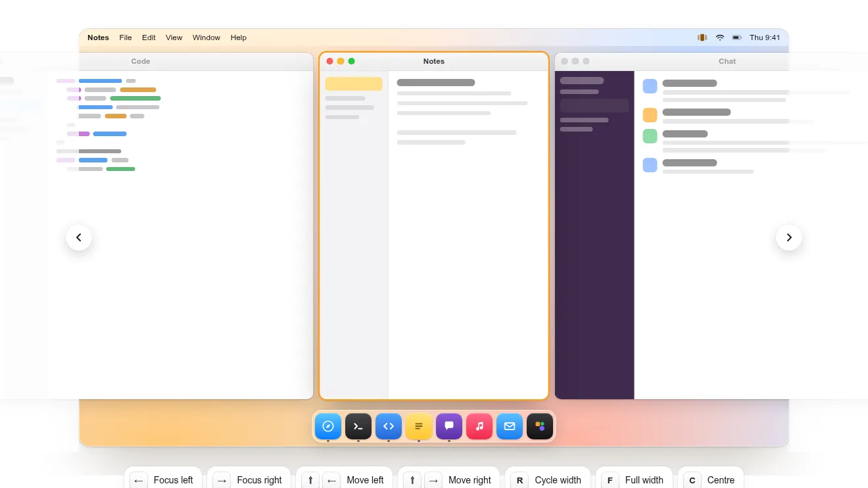Show next window with right chevron
Screen dimensions: 868x488
(x=789, y=237)
